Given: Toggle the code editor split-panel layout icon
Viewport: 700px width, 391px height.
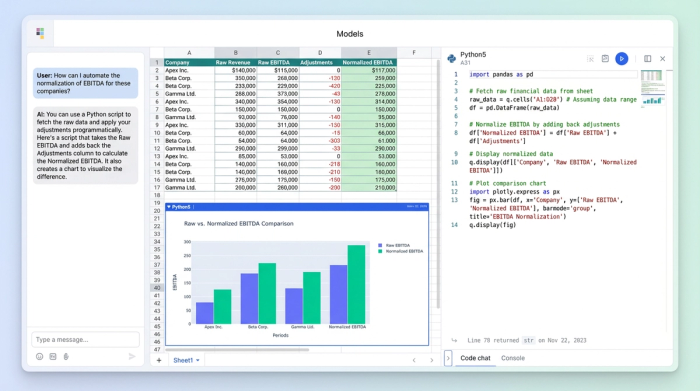Looking at the screenshot, I should pos(647,58).
